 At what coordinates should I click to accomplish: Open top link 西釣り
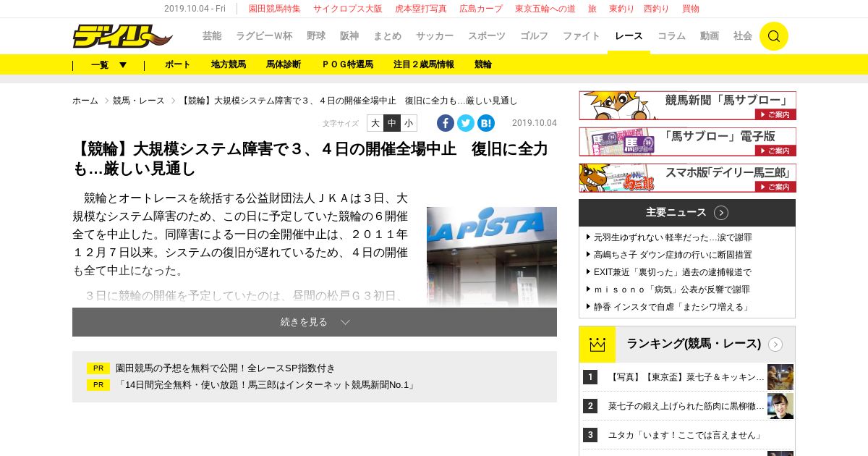[656, 9]
